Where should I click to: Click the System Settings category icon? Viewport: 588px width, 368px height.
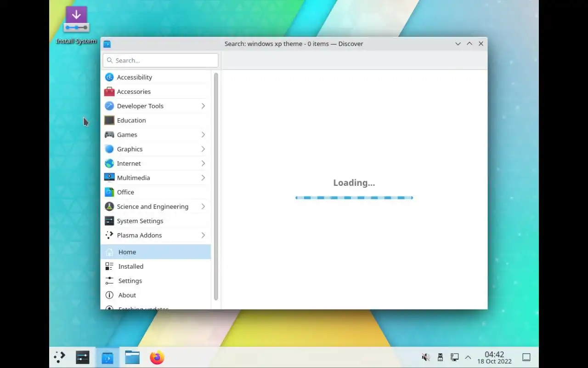109,221
